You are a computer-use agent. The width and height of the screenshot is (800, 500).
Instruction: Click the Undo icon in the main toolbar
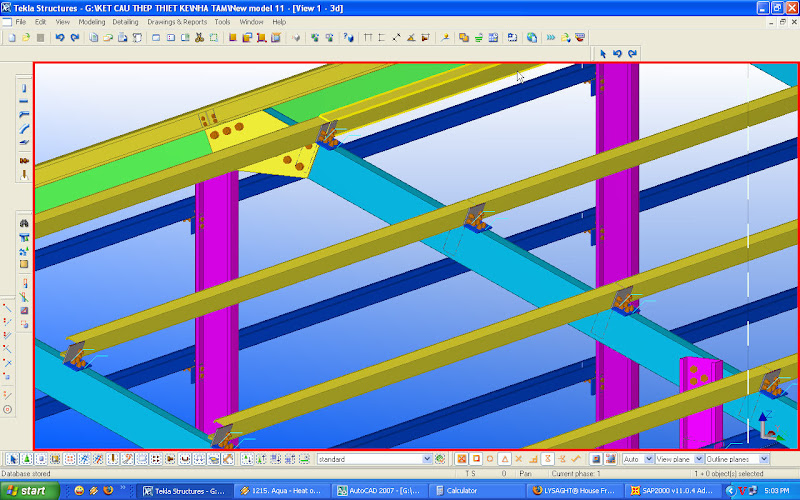point(59,38)
